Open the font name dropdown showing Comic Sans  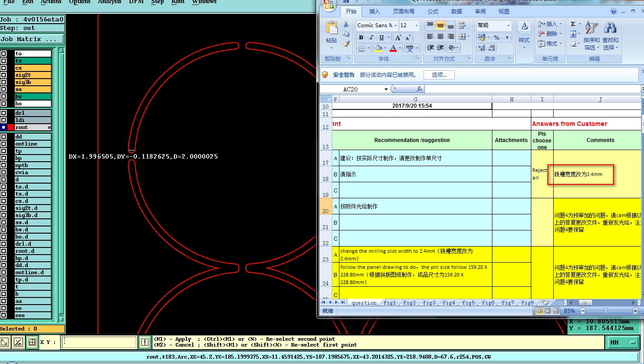click(x=395, y=25)
